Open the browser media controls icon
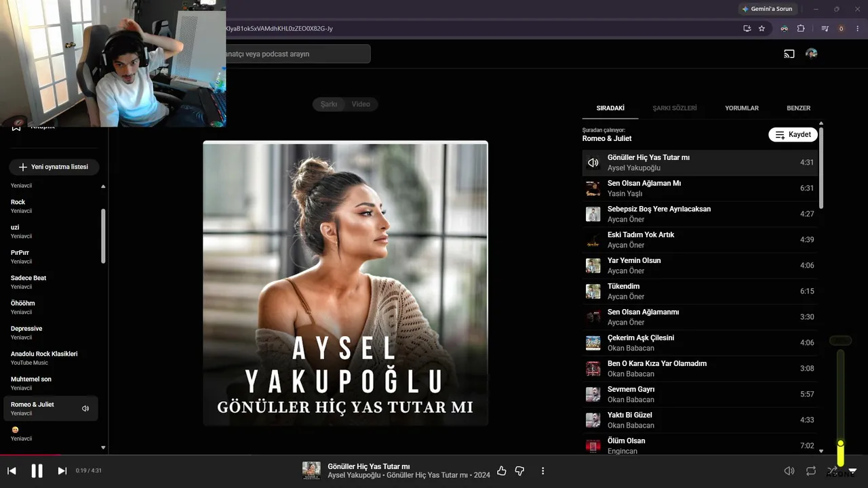The image size is (868, 488). pyautogui.click(x=825, y=28)
